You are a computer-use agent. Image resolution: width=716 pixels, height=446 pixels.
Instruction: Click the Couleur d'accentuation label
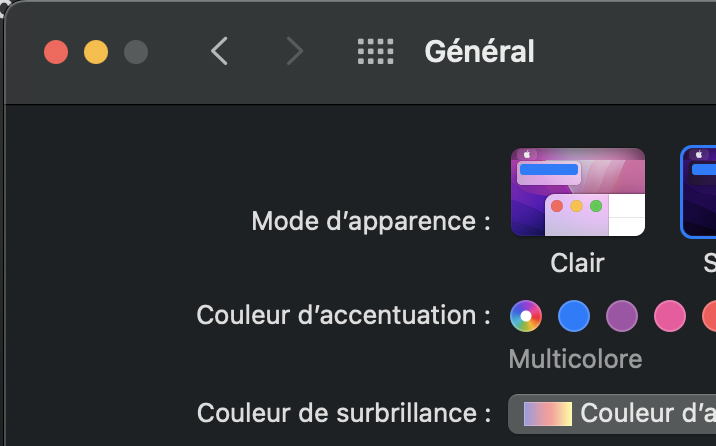coord(344,315)
